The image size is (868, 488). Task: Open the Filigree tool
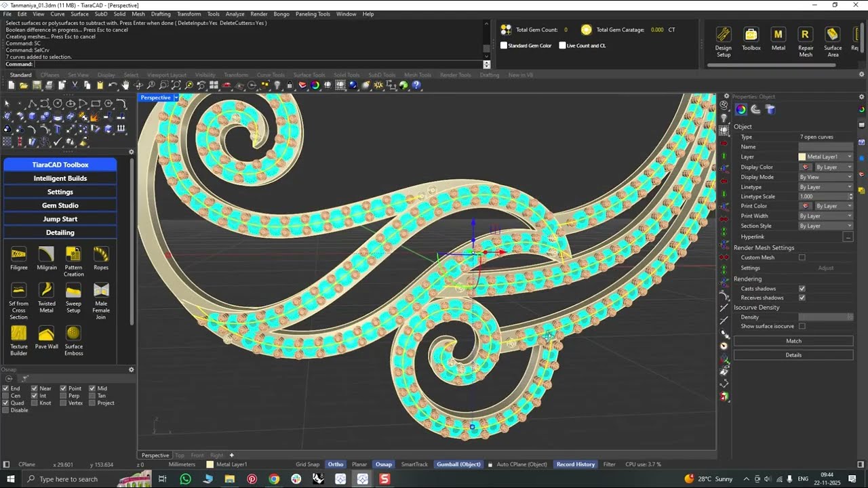19,258
